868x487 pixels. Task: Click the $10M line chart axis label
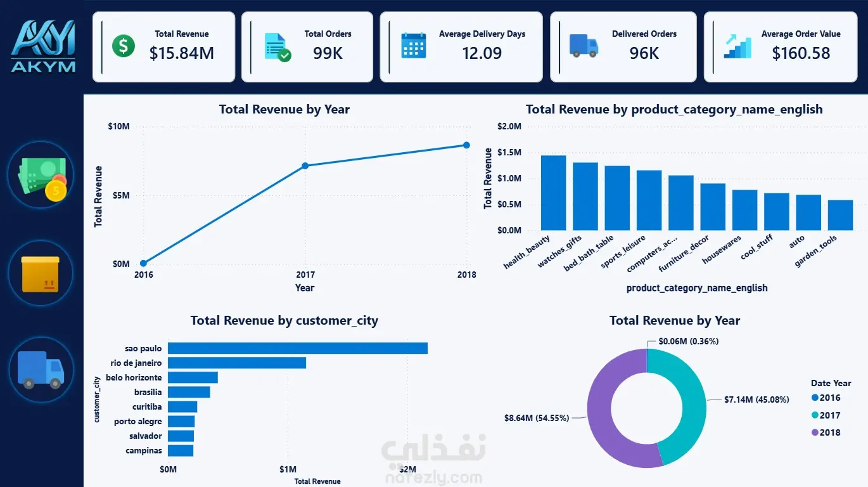point(119,127)
